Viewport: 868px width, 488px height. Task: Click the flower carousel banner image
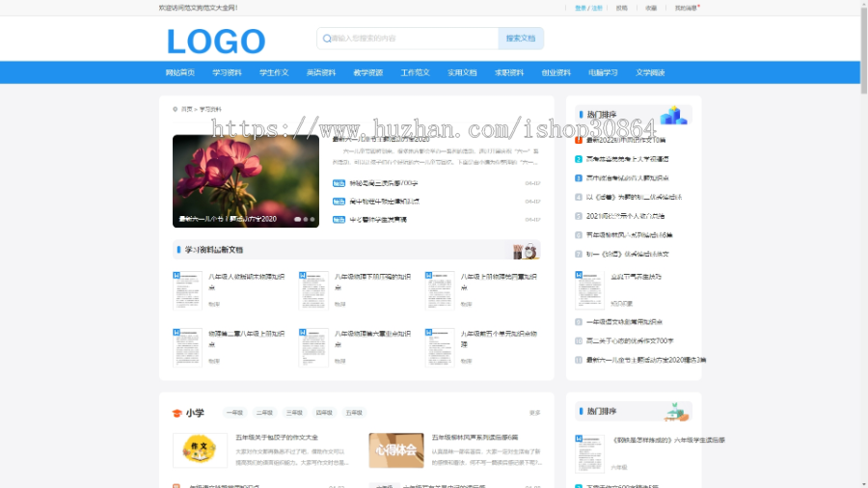246,181
